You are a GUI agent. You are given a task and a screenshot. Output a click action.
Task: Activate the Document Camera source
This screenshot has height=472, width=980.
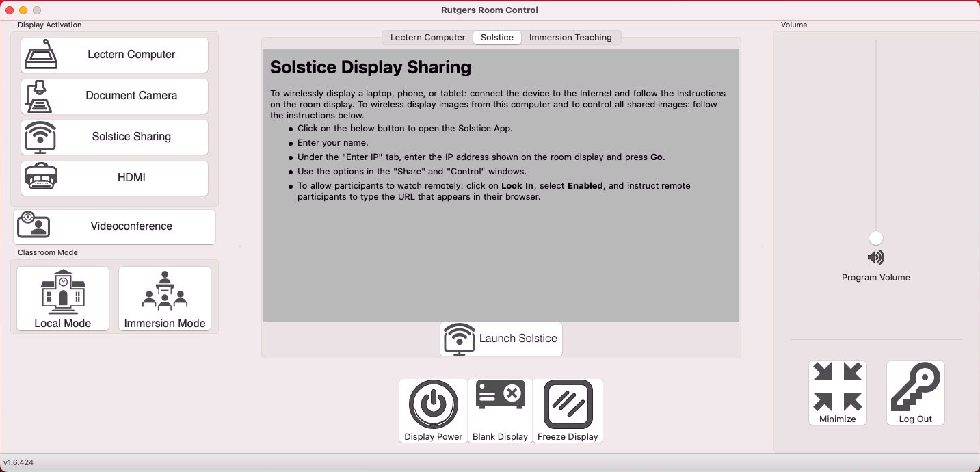(114, 96)
